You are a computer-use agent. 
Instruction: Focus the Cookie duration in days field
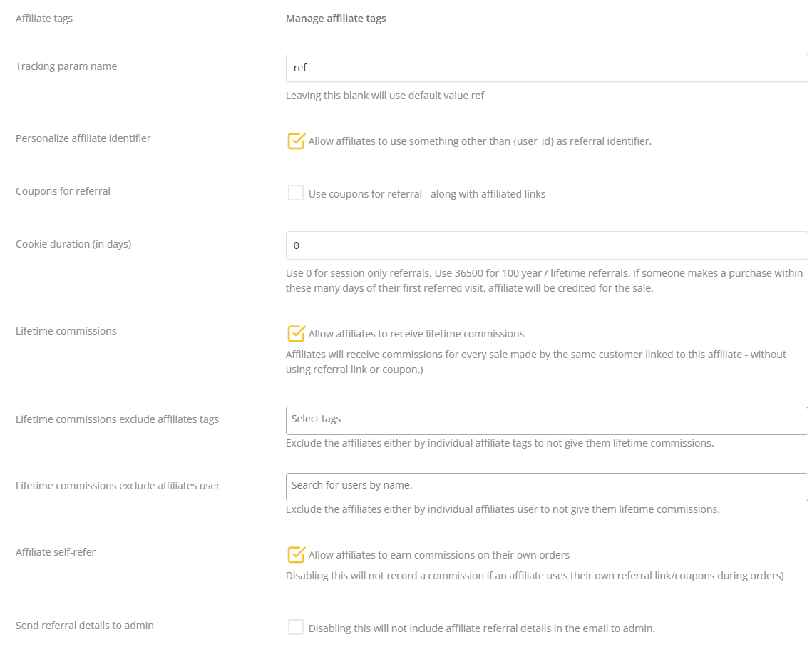pos(546,245)
